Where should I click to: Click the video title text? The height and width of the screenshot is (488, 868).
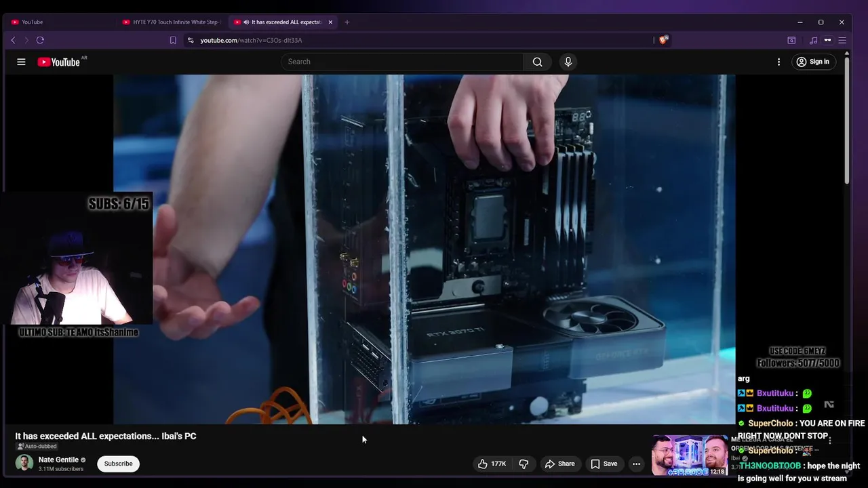point(106,436)
